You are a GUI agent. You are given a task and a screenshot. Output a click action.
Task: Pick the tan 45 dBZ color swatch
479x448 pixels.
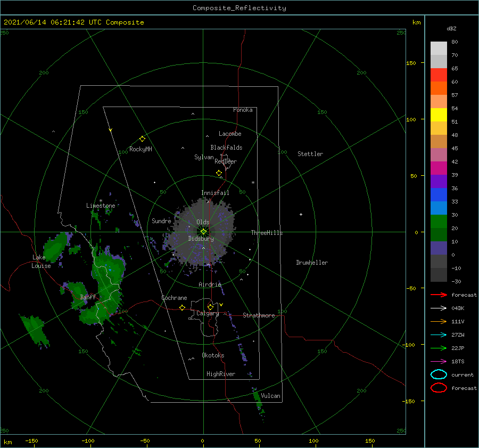coord(439,141)
